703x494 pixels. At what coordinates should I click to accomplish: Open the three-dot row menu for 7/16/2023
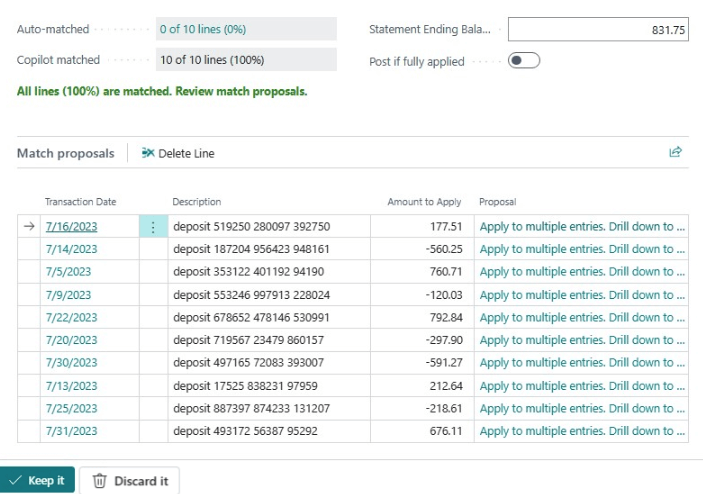[x=153, y=227]
